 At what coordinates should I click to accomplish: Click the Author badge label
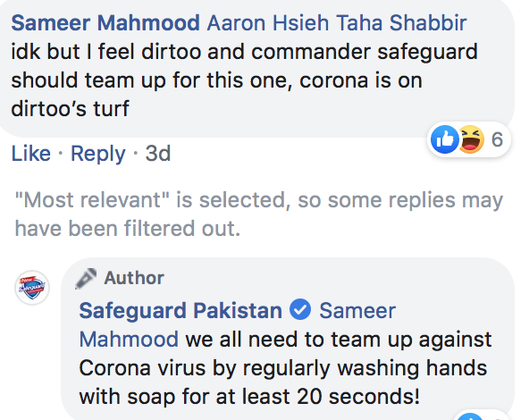point(134,278)
